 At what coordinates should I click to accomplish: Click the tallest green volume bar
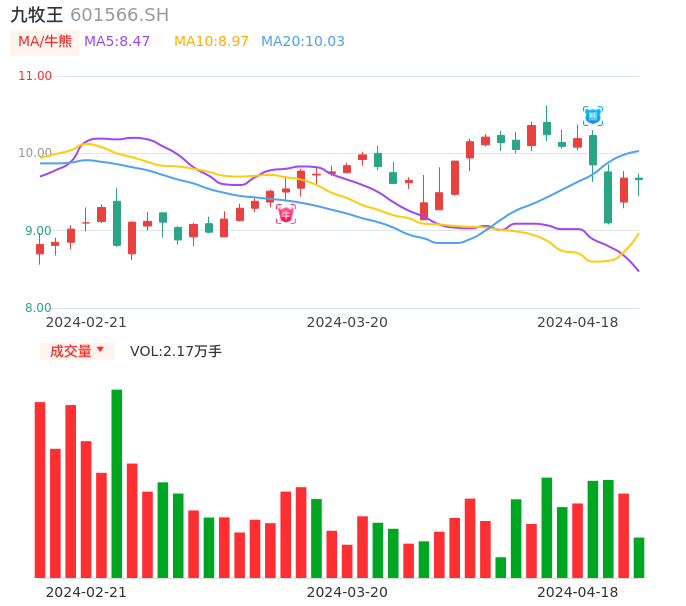[117, 483]
